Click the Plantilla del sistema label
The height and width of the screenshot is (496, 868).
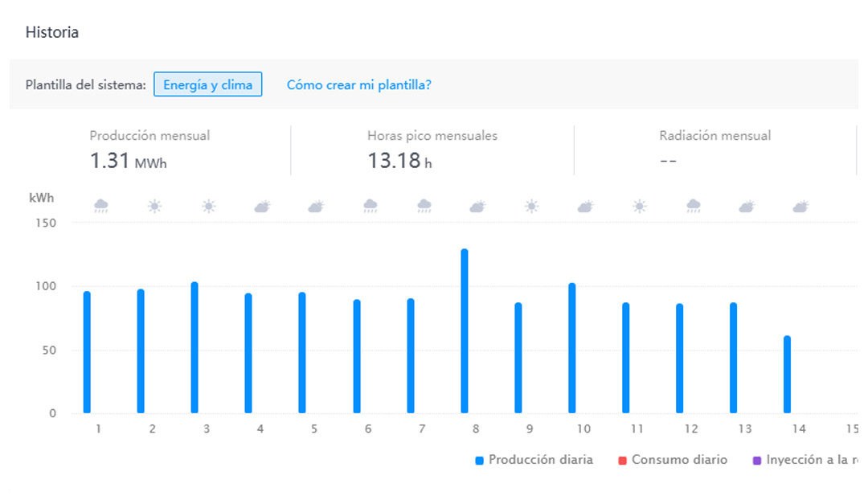click(x=86, y=84)
